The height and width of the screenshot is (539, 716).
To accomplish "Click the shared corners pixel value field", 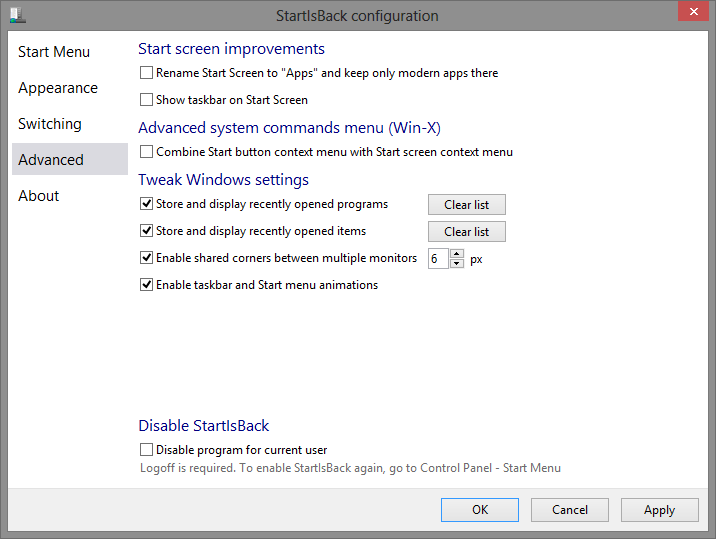I will point(438,259).
